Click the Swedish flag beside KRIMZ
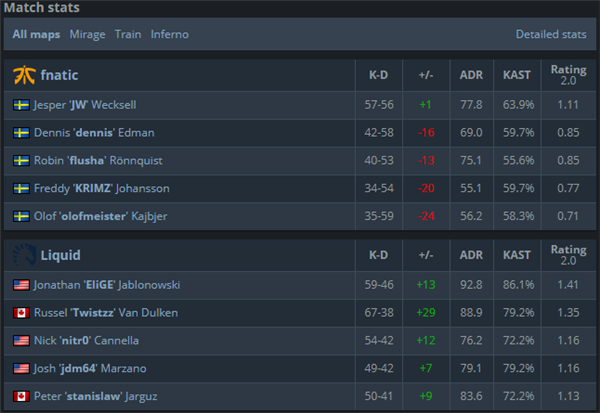Viewport: 600px width, 413px height. tap(21, 188)
